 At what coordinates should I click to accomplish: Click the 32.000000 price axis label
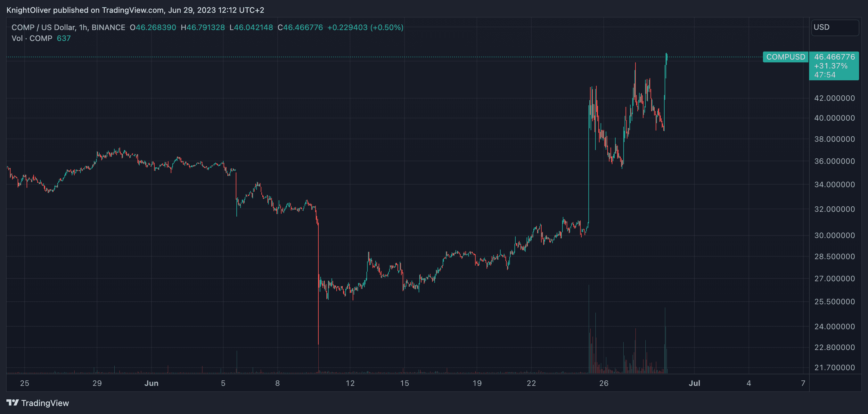click(x=834, y=209)
